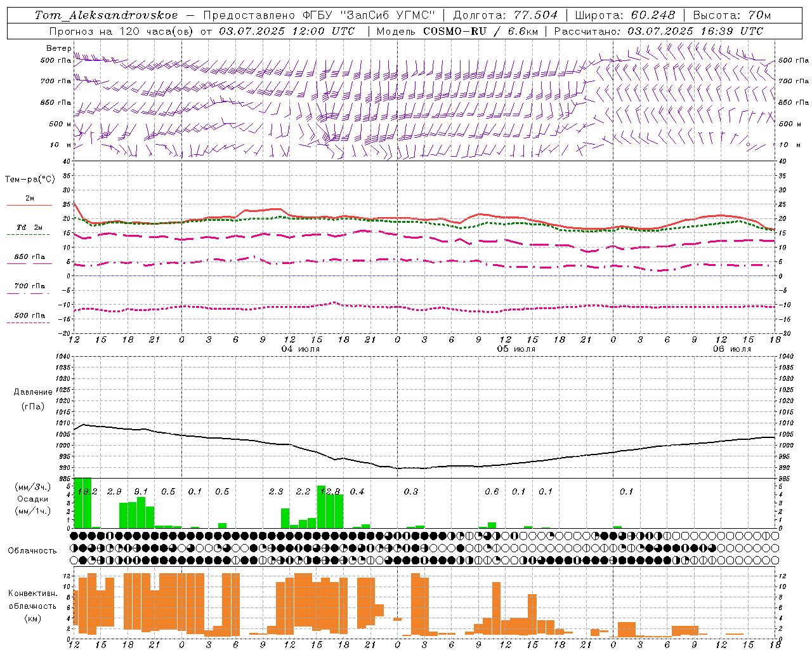The height and width of the screenshot is (650, 812).
Task: Click the 'Осадки' precipitation label
Action: click(x=32, y=499)
